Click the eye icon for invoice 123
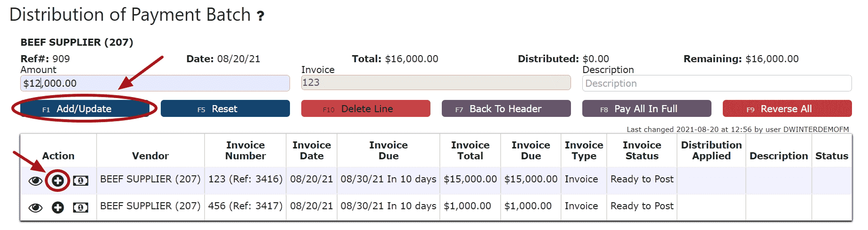The height and width of the screenshot is (230, 868). coord(35,181)
